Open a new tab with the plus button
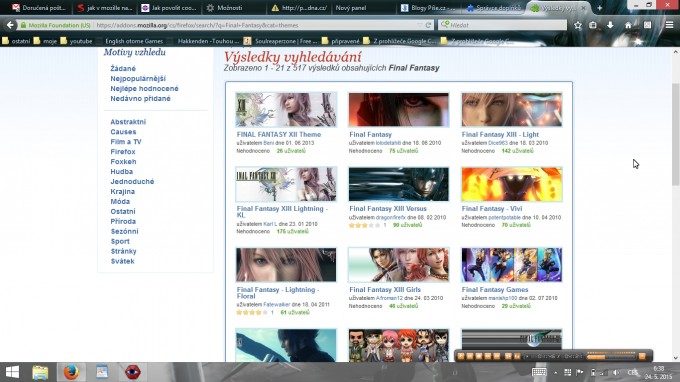The width and height of the screenshot is (680, 382). pos(599,8)
